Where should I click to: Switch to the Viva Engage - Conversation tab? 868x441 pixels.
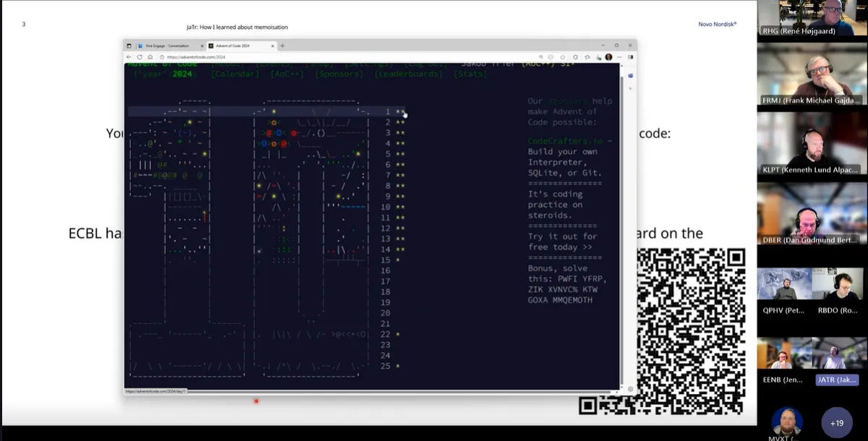pos(166,46)
